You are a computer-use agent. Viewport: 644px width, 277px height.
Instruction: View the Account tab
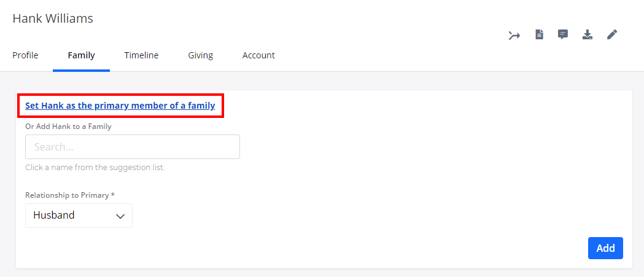tap(258, 55)
